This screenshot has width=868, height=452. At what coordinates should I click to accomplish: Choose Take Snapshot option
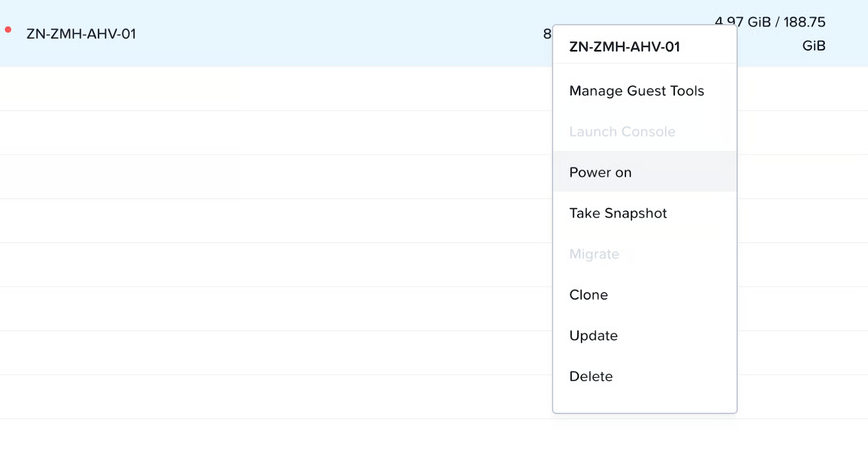pos(618,213)
